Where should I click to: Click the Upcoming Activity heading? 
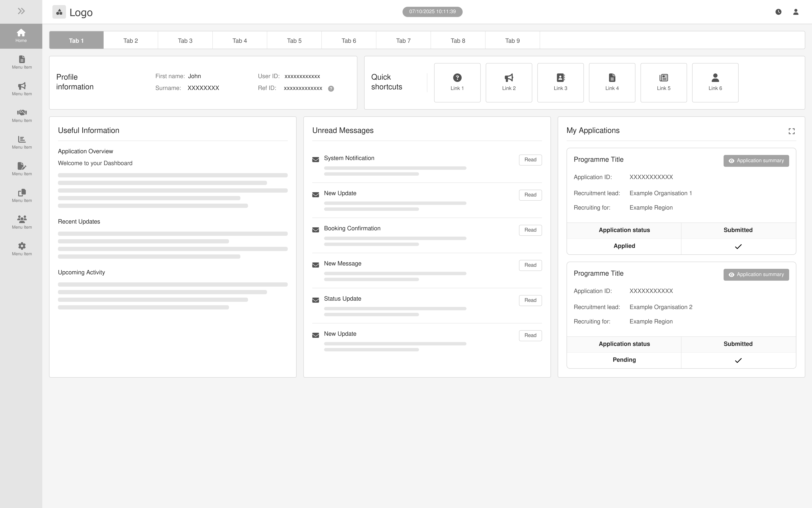(81, 272)
